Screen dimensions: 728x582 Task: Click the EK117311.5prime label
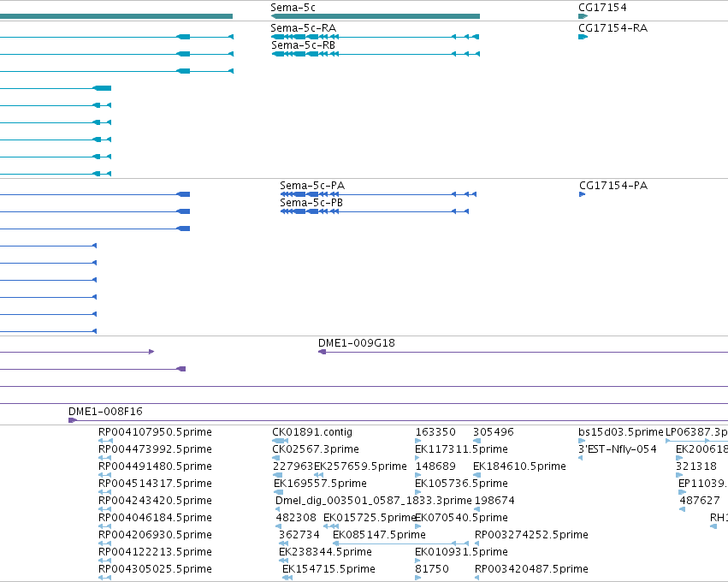tap(461, 449)
